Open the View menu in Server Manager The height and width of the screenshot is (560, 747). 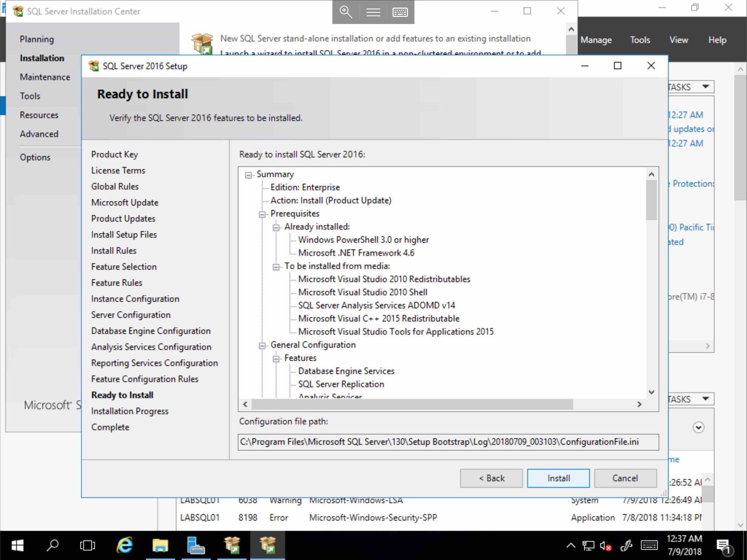[679, 40]
